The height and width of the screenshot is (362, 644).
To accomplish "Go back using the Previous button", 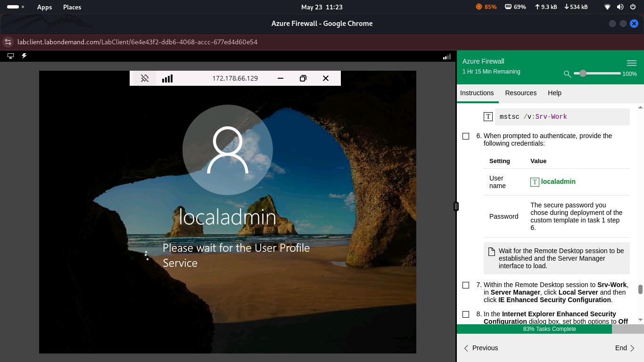I will click(484, 348).
